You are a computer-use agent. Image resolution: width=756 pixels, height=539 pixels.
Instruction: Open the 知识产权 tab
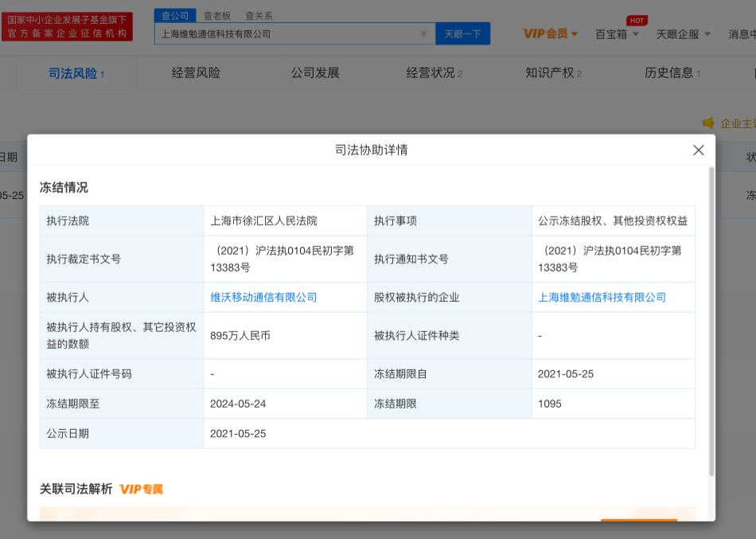point(553,73)
